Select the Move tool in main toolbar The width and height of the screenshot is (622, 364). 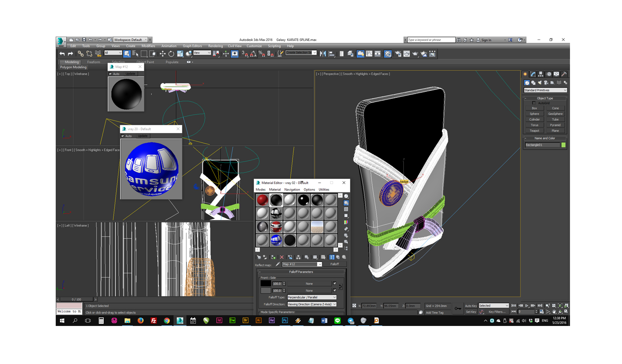point(162,54)
